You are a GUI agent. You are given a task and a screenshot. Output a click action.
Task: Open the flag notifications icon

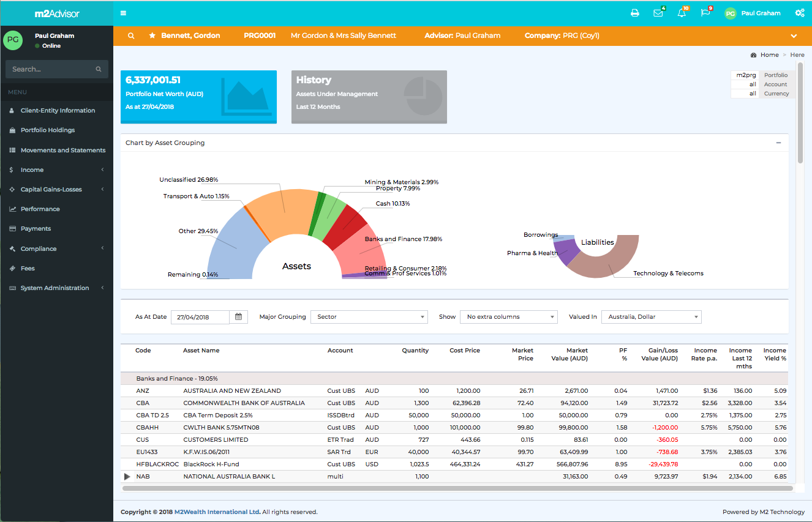[x=705, y=13]
